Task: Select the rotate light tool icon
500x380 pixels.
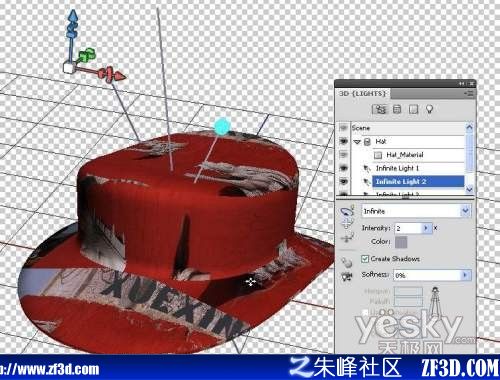Action: (x=347, y=211)
